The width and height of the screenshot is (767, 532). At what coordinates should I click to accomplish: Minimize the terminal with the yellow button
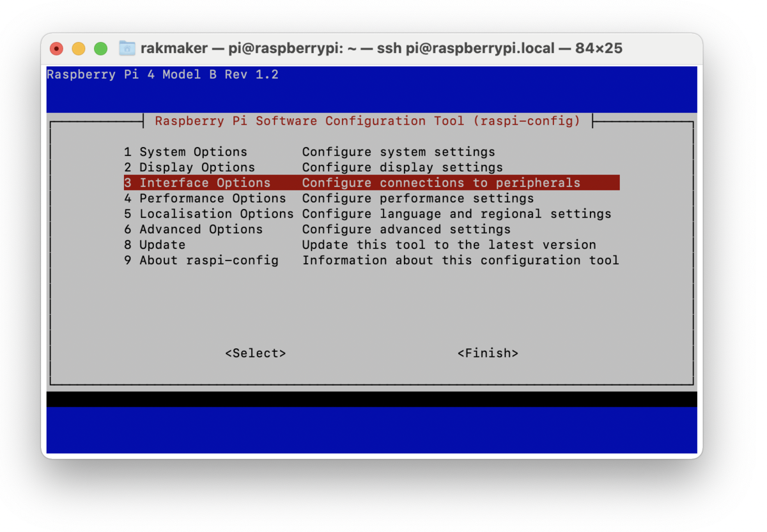click(x=79, y=49)
